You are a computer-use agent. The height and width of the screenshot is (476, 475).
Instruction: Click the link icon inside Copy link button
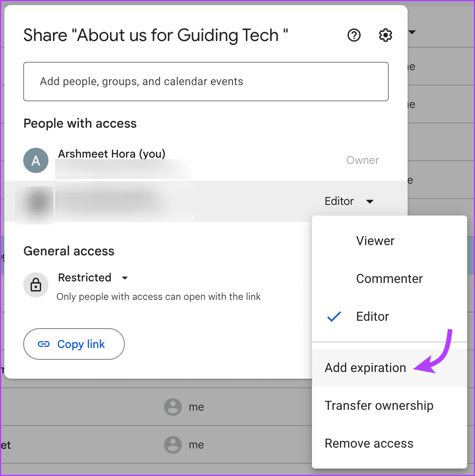[x=45, y=344]
